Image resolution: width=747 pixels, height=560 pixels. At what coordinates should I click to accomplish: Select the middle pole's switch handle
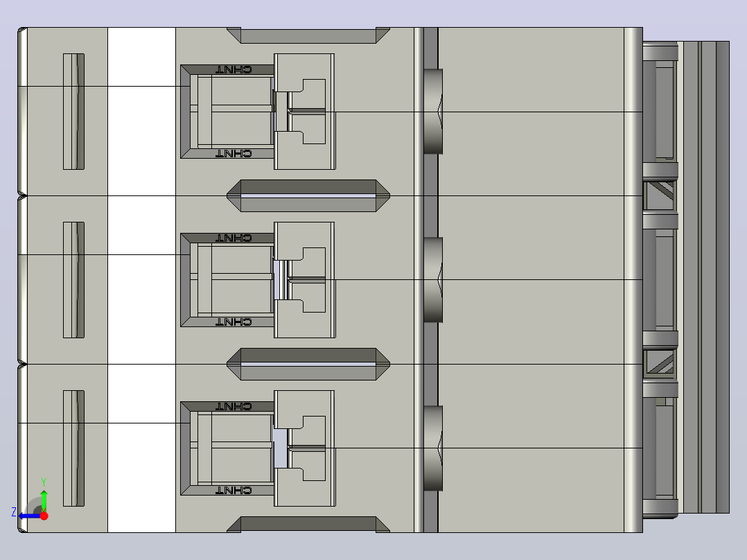pos(304,280)
